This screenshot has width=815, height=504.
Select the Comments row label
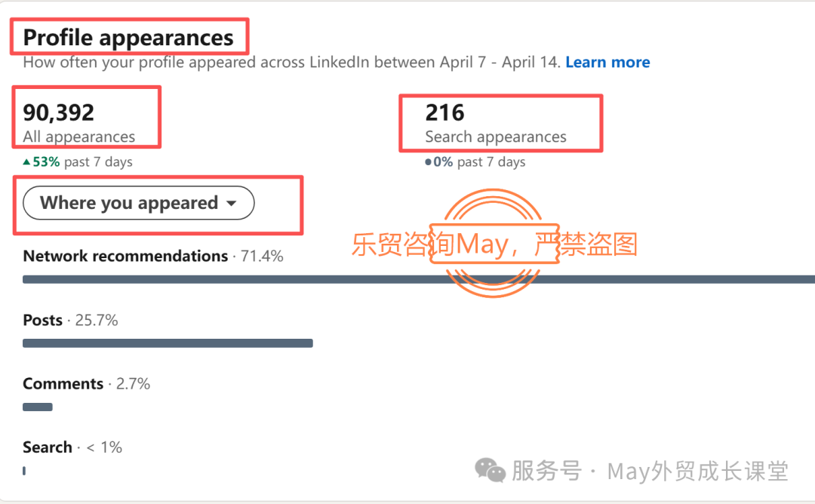point(63,384)
